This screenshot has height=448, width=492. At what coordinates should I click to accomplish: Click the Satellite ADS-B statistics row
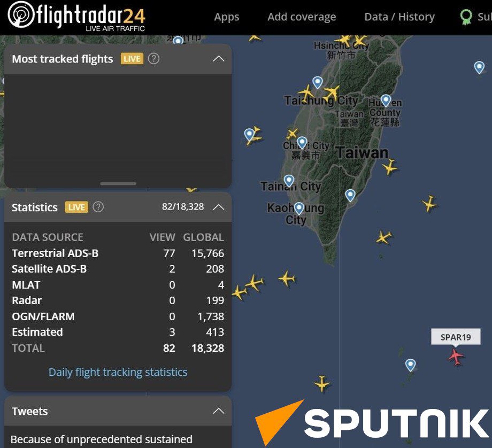pos(118,269)
